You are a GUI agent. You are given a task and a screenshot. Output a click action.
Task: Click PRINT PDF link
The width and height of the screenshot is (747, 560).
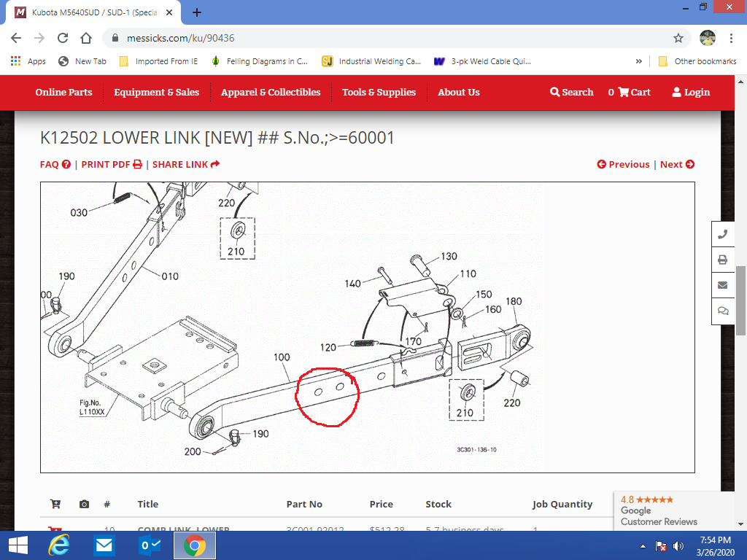pyautogui.click(x=112, y=164)
